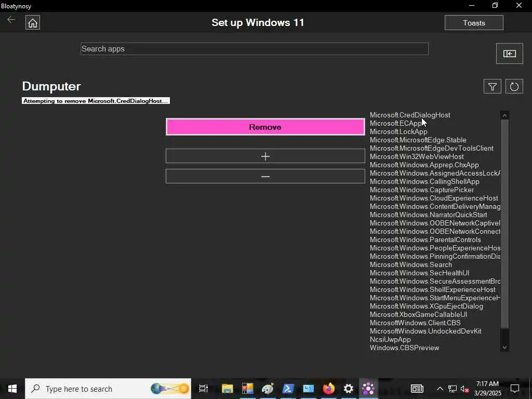The height and width of the screenshot is (399, 532).
Task: Open the Paint palette taskbar icon
Action: point(268,389)
